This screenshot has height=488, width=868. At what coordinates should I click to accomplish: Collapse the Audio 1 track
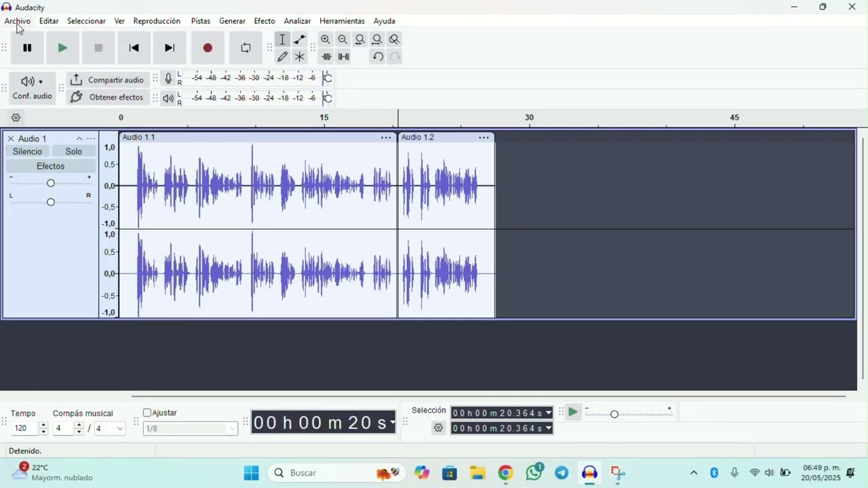pyautogui.click(x=79, y=139)
